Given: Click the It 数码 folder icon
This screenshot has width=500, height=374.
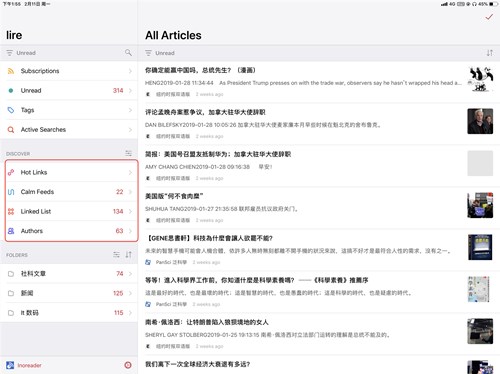Looking at the screenshot, I should 11,313.
